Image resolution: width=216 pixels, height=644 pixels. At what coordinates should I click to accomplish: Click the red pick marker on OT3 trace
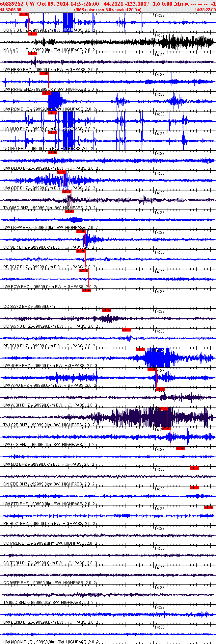[166, 429]
